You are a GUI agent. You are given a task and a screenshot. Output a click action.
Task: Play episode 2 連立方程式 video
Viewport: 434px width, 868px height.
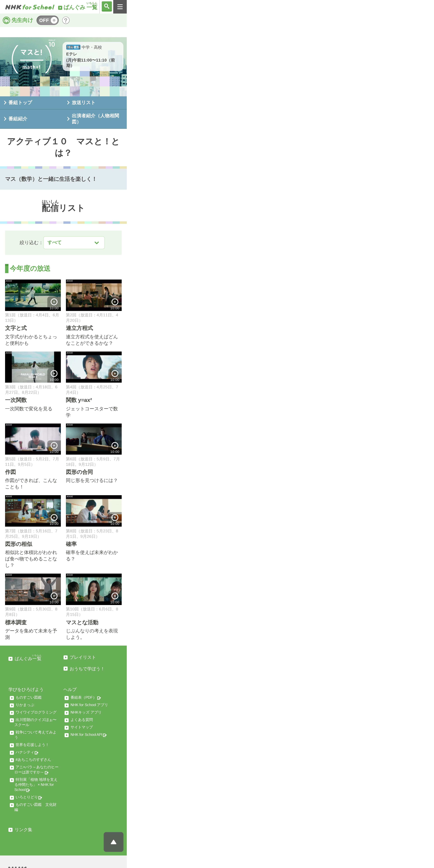[94, 295]
